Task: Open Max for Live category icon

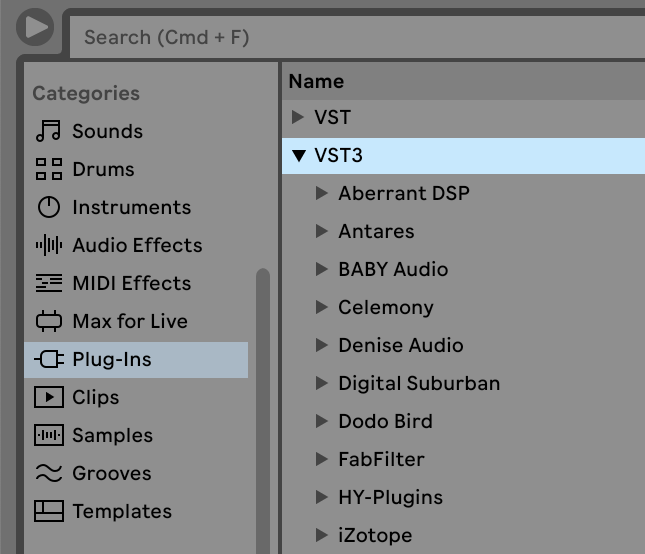Action: coord(48,321)
